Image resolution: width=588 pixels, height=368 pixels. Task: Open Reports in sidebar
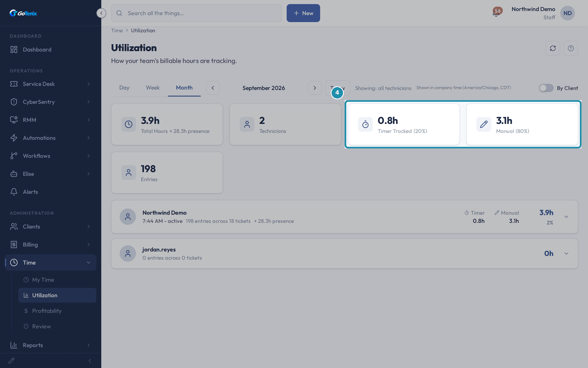pos(51,345)
